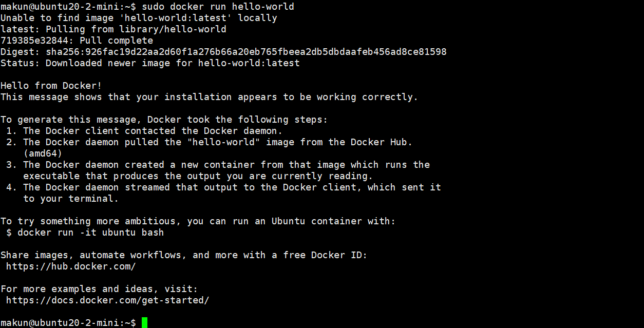644x328 pixels.
Task: Click the '719385e32844: Pull complete' line
Action: coord(77,41)
